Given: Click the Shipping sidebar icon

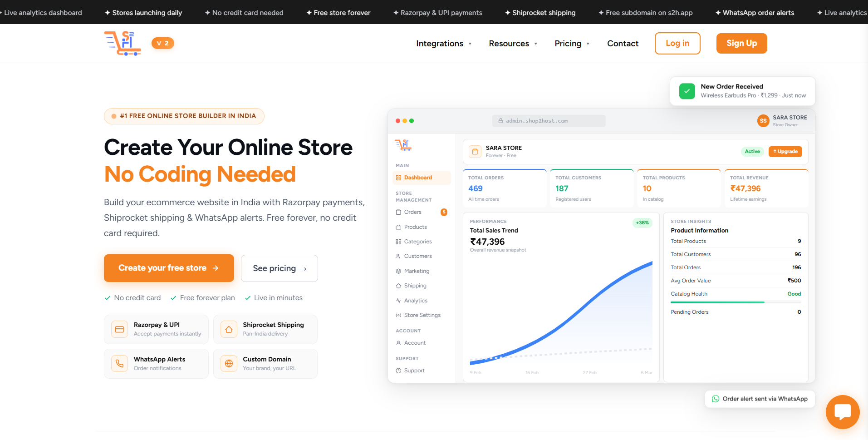Looking at the screenshot, I should 398,286.
